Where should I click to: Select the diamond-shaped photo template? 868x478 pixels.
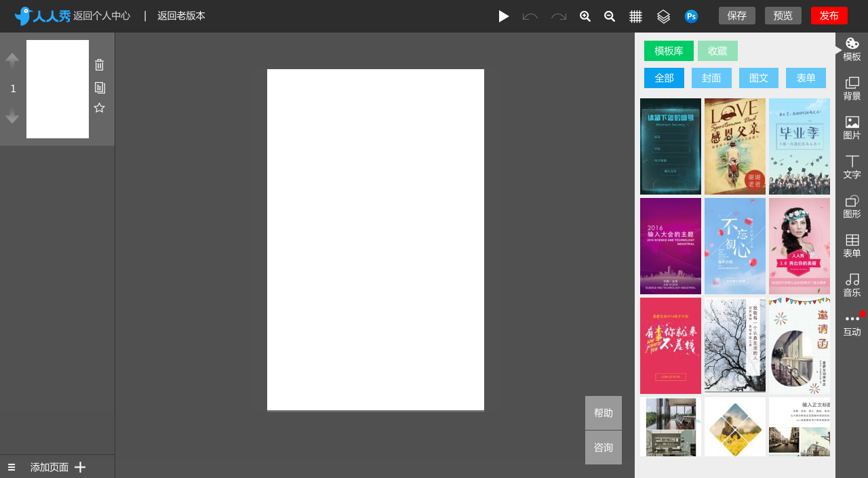click(735, 427)
